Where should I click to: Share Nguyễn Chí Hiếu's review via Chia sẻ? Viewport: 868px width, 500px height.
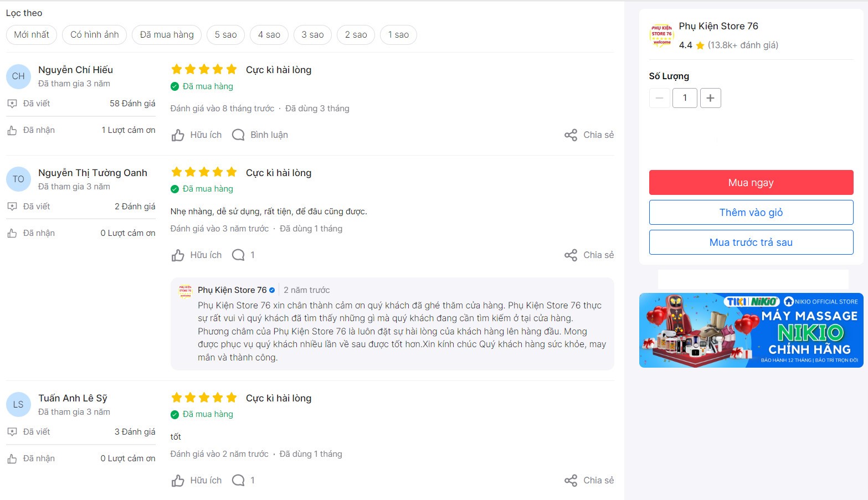(589, 135)
